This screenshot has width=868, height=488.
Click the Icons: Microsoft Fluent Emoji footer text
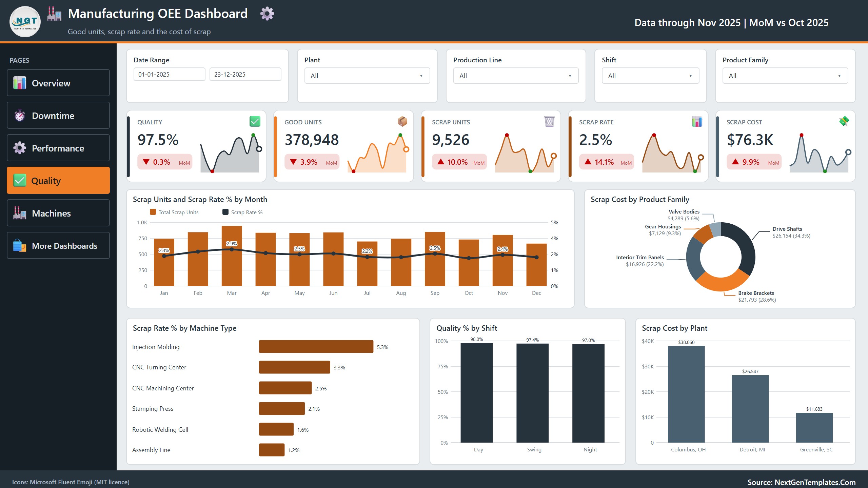click(x=71, y=482)
